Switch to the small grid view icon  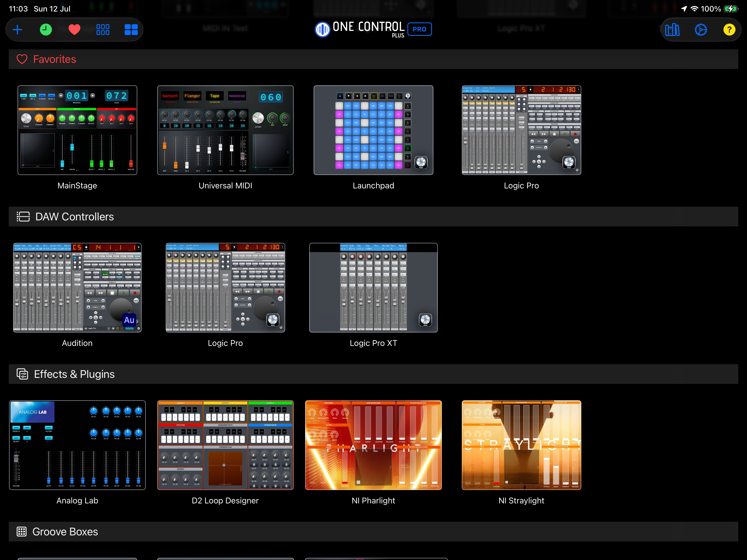[103, 30]
